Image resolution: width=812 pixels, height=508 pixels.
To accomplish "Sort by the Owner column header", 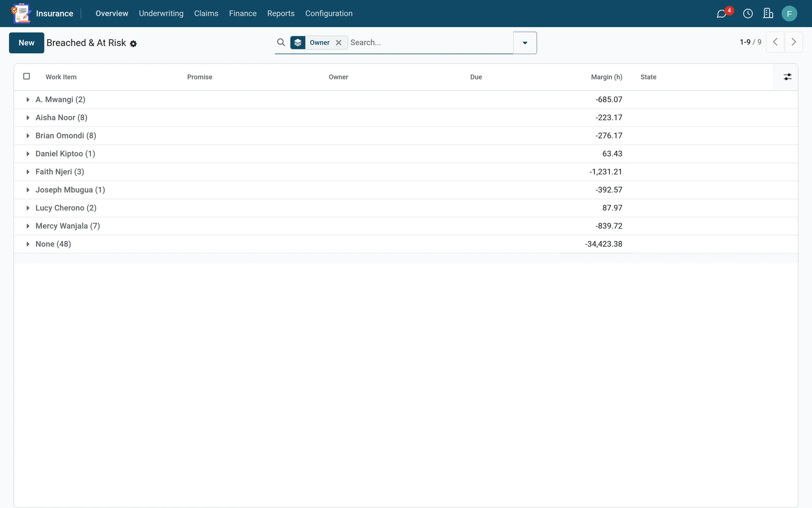I will click(x=338, y=77).
